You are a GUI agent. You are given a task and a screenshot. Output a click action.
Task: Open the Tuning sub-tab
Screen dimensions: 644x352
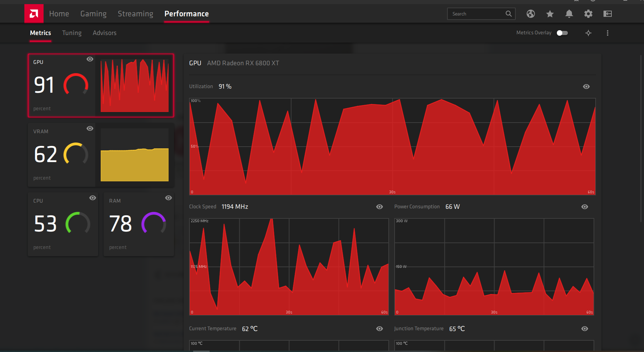[x=72, y=33]
